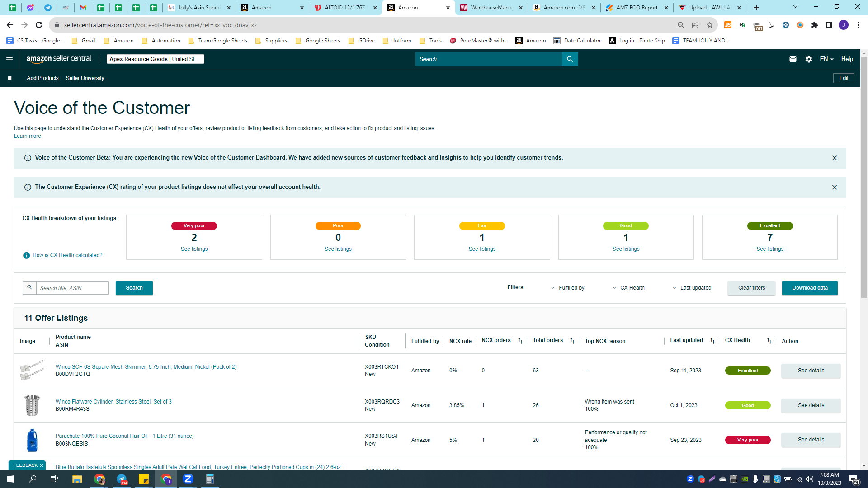This screenshot has width=868, height=488.
Task: Open Calculator app from taskbar
Action: click(x=210, y=479)
